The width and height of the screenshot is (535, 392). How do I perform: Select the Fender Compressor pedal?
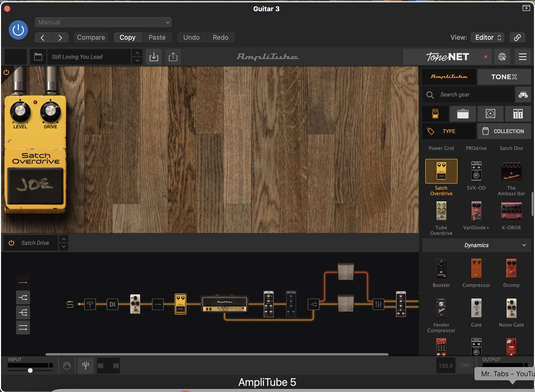(441, 308)
